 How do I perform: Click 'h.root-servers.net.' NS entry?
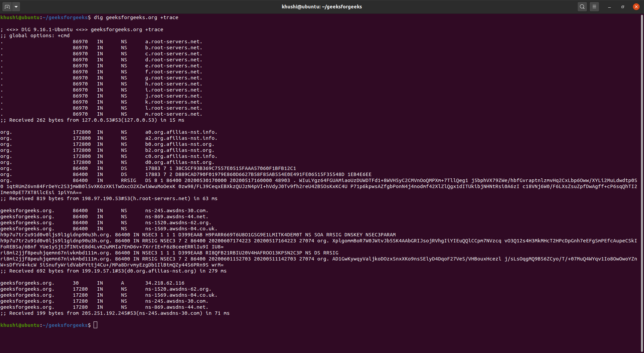tap(173, 84)
